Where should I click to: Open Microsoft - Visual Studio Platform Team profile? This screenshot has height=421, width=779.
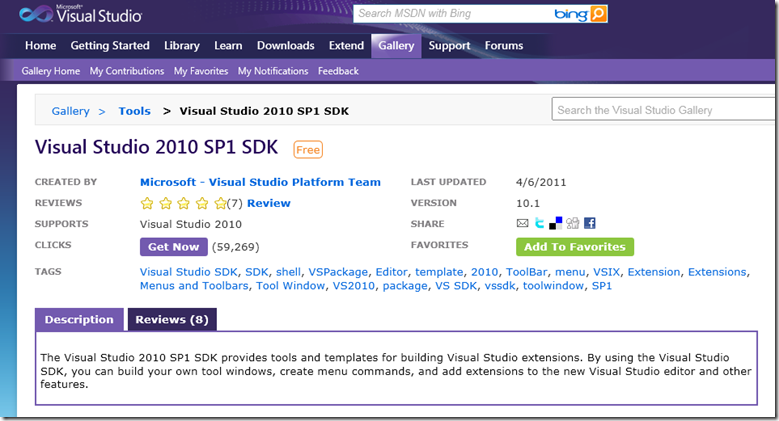point(260,182)
